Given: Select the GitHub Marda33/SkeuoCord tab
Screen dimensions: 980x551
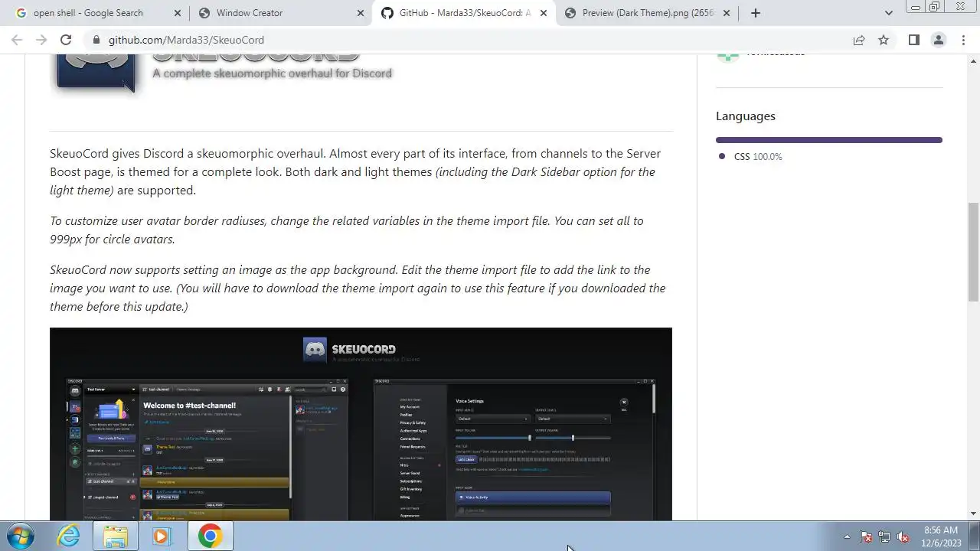Looking at the screenshot, I should (x=464, y=13).
